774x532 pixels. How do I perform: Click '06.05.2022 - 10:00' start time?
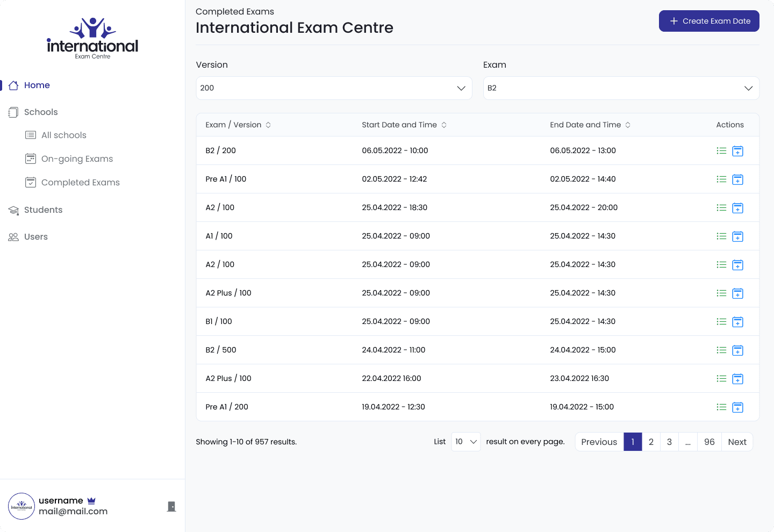(395, 150)
